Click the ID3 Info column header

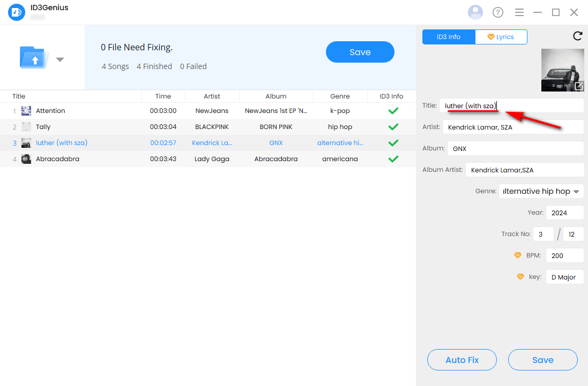[391, 96]
